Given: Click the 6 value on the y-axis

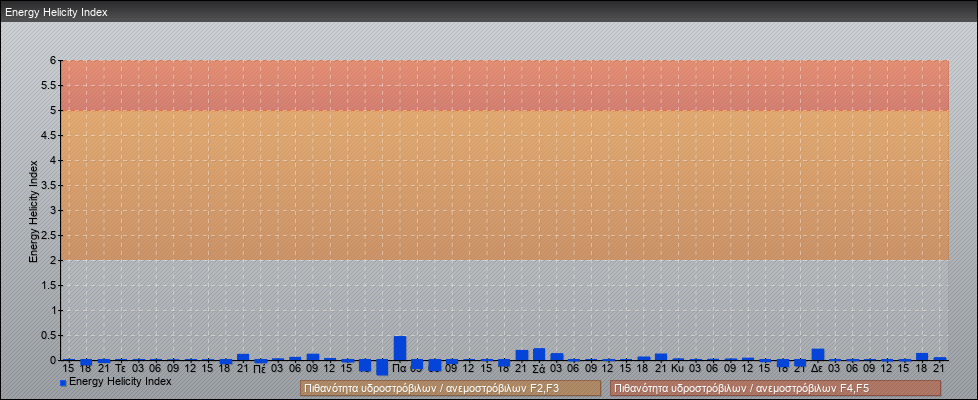Looking at the screenshot, I should point(54,61).
